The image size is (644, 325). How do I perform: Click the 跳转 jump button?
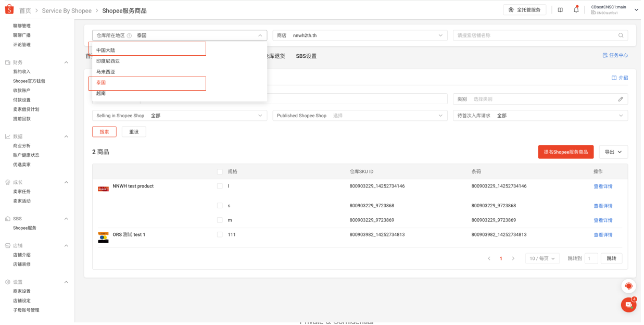coord(611,258)
